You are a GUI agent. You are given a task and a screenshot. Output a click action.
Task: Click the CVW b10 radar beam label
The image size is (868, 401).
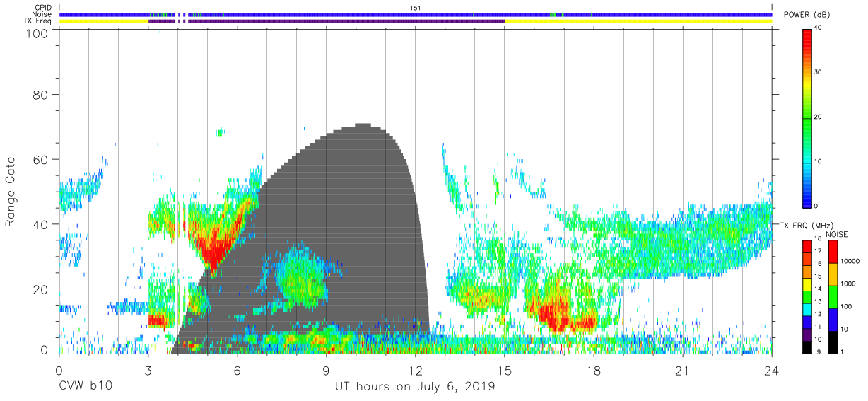tap(84, 387)
